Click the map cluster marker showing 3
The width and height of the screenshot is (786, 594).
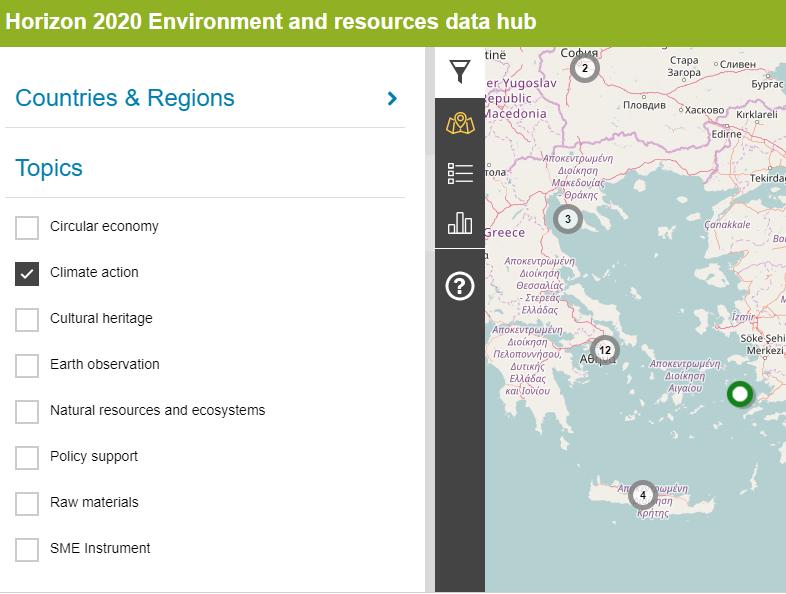567,219
